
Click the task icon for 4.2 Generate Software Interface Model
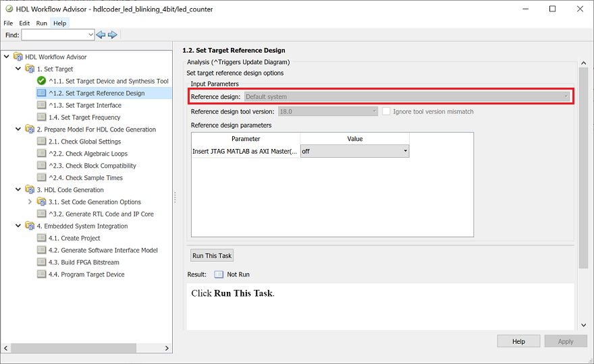[42, 250]
